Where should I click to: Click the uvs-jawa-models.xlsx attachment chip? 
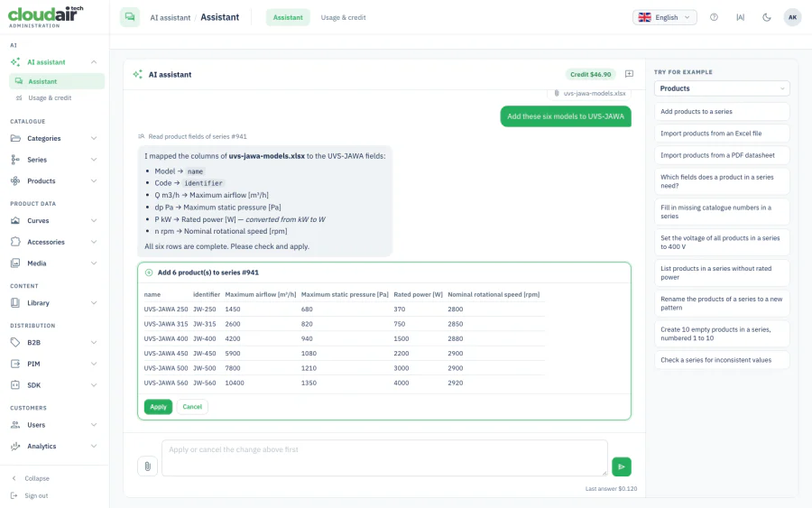click(589, 93)
